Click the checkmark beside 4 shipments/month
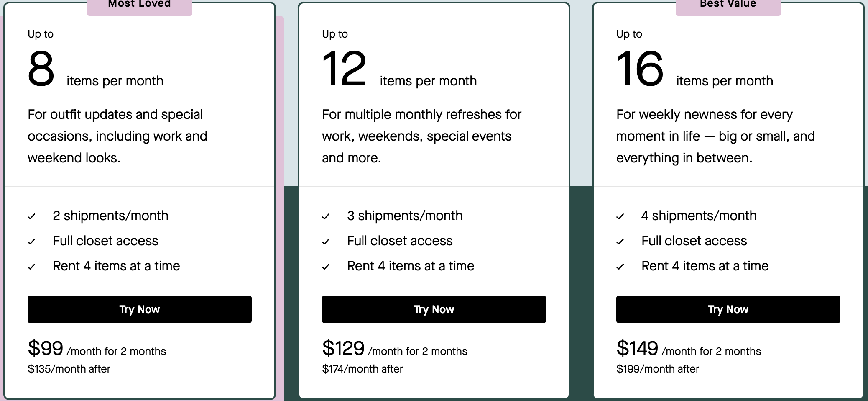Viewport: 868px width, 401px height. coord(620,216)
